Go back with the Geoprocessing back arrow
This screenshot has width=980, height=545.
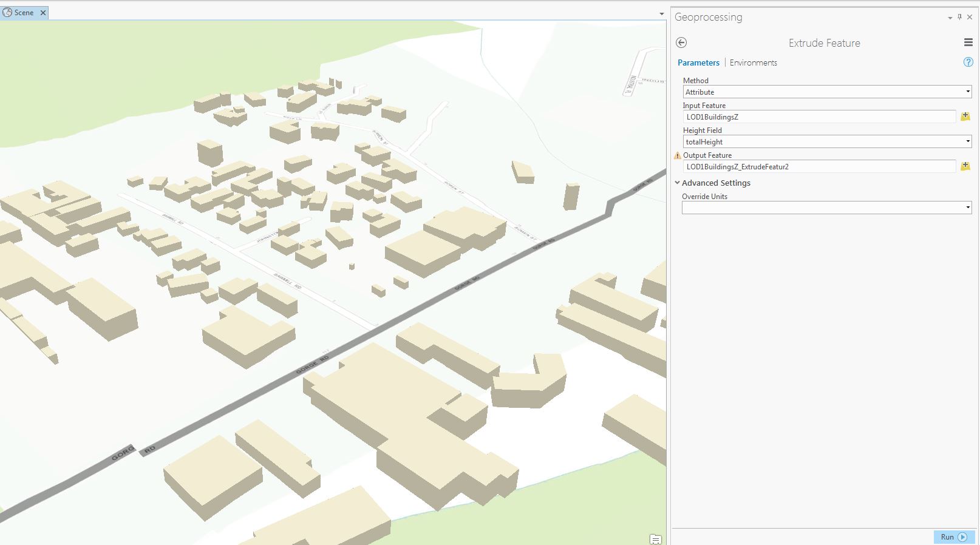tap(681, 42)
